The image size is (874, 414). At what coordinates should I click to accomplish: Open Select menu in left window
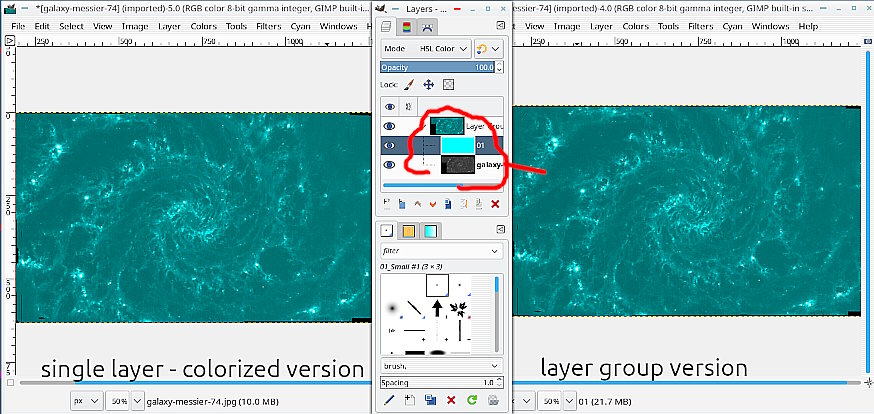coord(71,26)
